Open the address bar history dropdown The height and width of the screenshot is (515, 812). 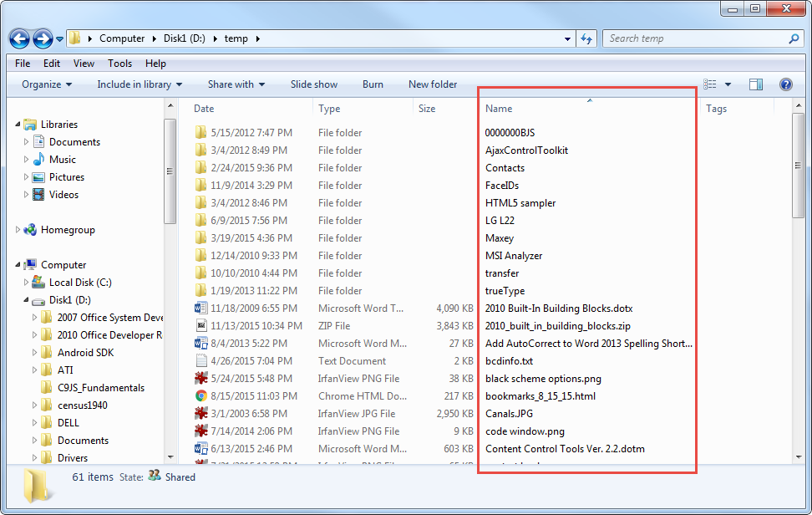tap(567, 38)
